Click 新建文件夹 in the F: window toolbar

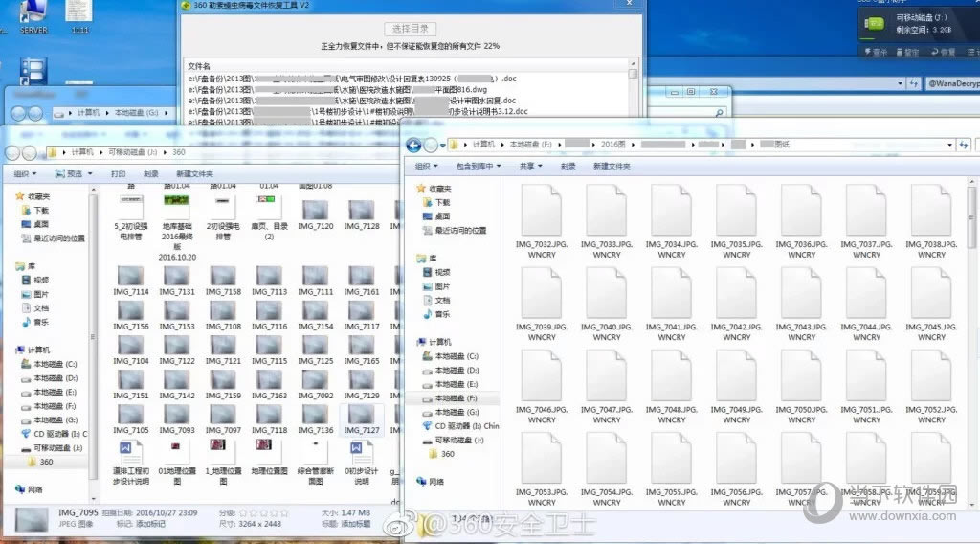[612, 166]
